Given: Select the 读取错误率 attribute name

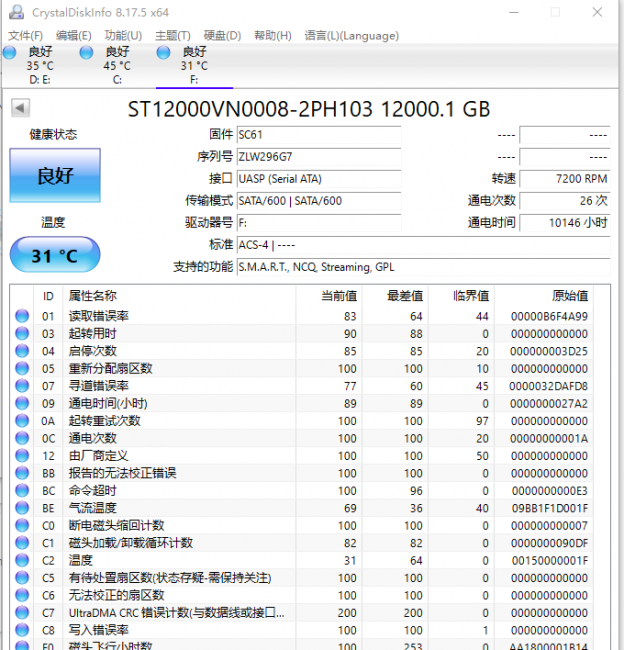Looking at the screenshot, I should 99,316.
